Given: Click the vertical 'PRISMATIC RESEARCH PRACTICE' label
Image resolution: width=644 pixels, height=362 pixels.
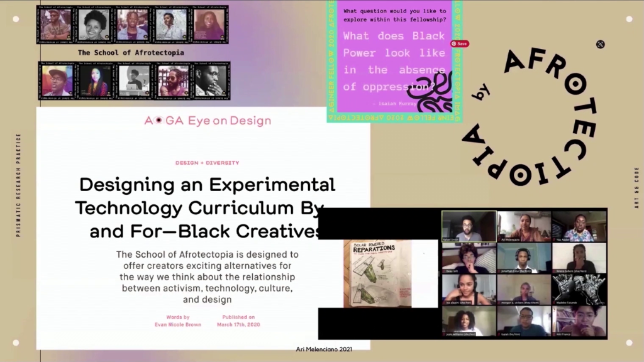Looking at the screenshot, I should coord(18,185).
